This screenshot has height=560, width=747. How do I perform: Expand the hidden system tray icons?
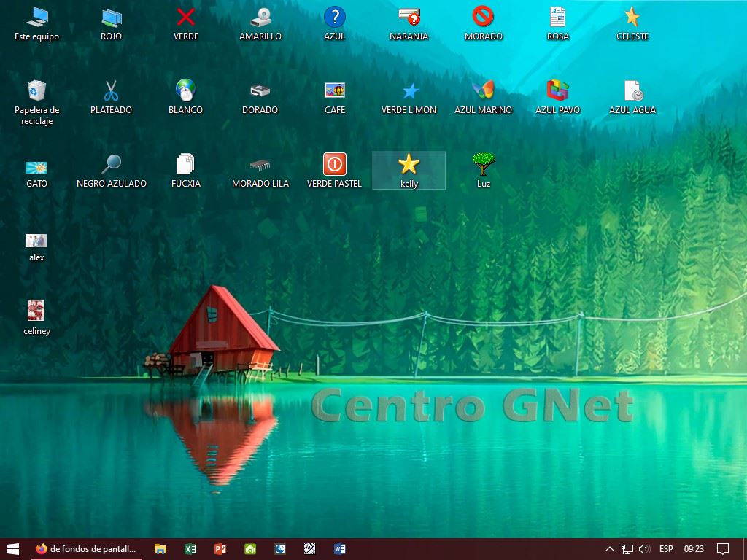coord(610,549)
